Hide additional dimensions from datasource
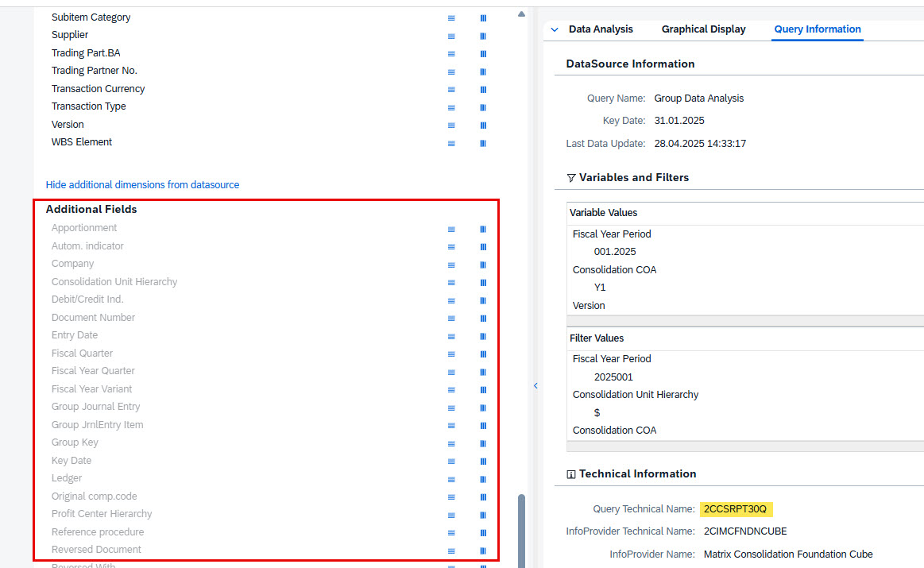 coord(142,184)
